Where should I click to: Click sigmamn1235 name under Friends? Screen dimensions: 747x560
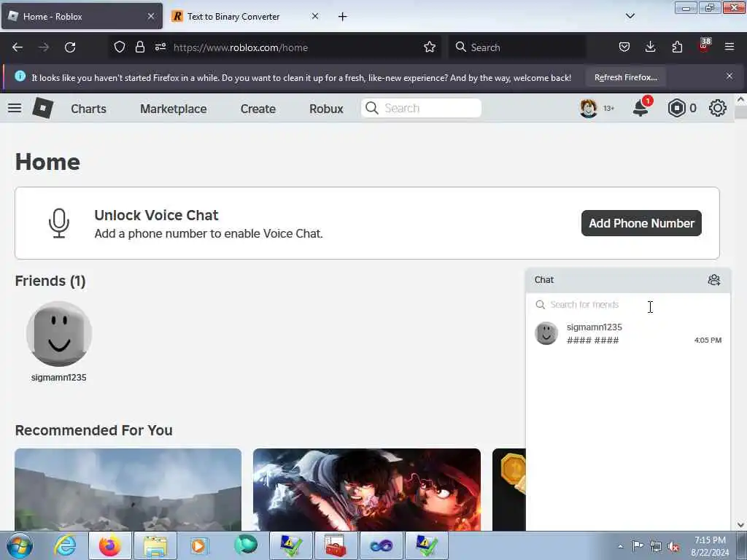[x=59, y=377]
